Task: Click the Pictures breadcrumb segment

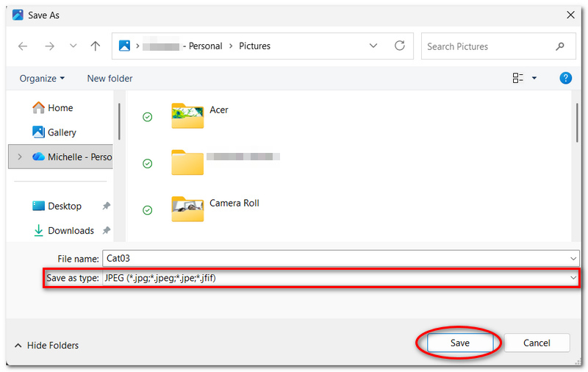Action: (x=254, y=46)
